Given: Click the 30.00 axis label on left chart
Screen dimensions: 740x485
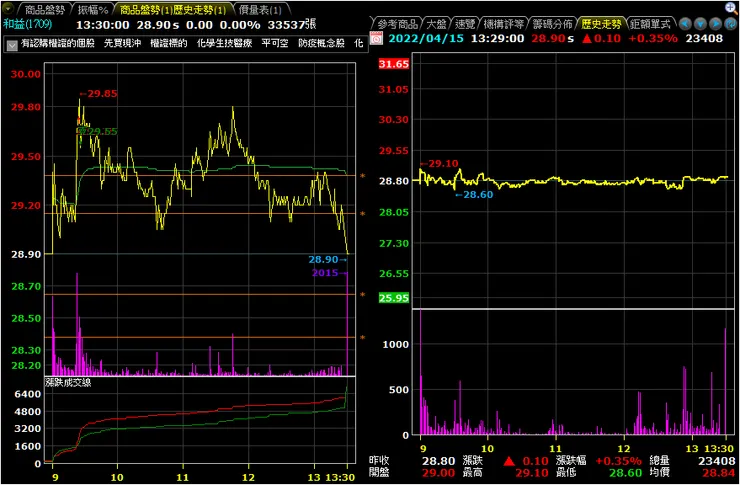Looking at the screenshot, I should pyautogui.click(x=26, y=74).
